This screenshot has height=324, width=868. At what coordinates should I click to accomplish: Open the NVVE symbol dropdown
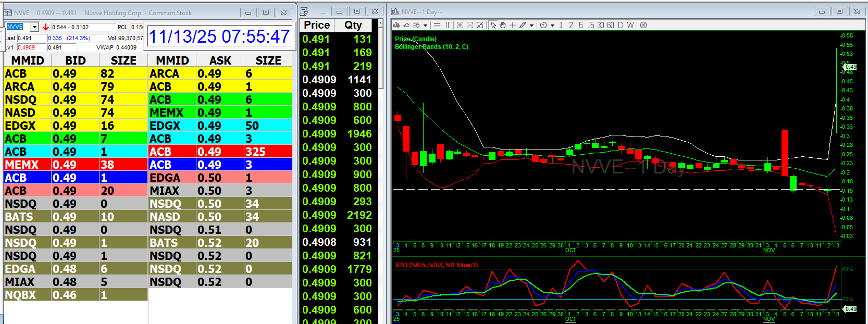click(34, 27)
